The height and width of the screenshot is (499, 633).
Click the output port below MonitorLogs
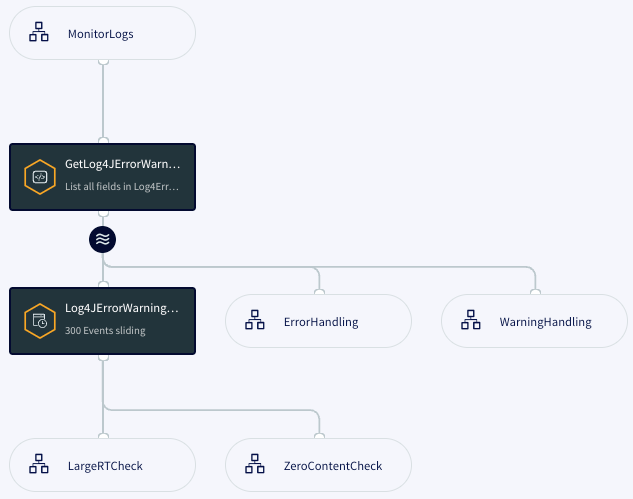pos(103,61)
